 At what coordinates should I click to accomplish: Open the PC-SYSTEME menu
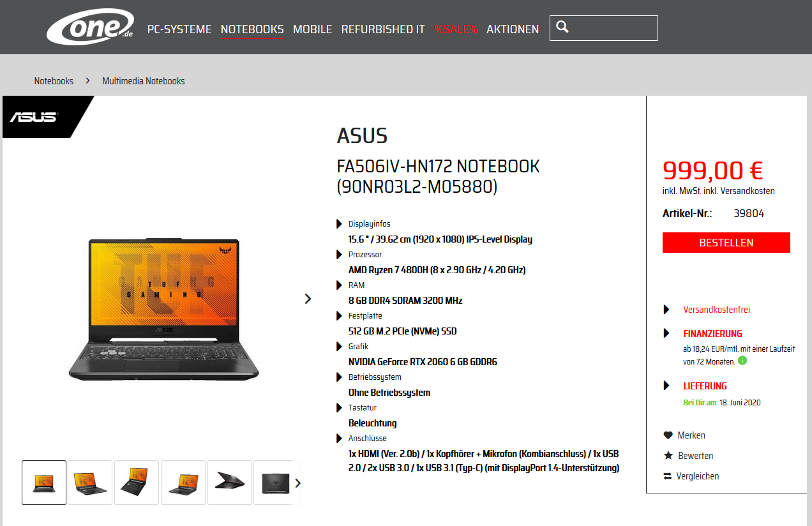(x=179, y=29)
